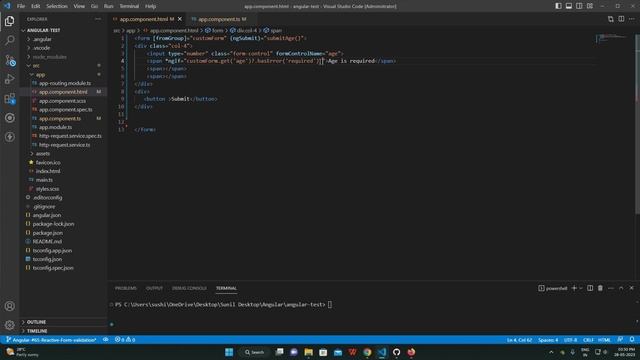
Task: Toggle the primary sidebar layout icon
Action: point(558,6)
